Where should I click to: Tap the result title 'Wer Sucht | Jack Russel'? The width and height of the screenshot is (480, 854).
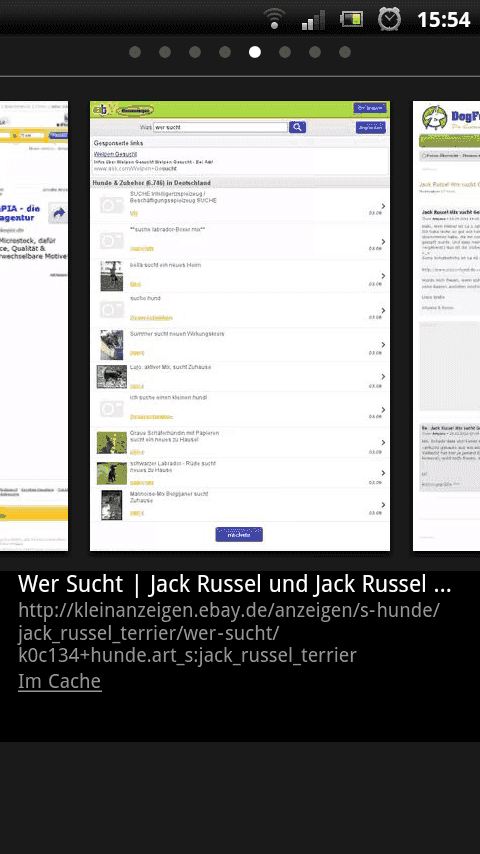234,584
